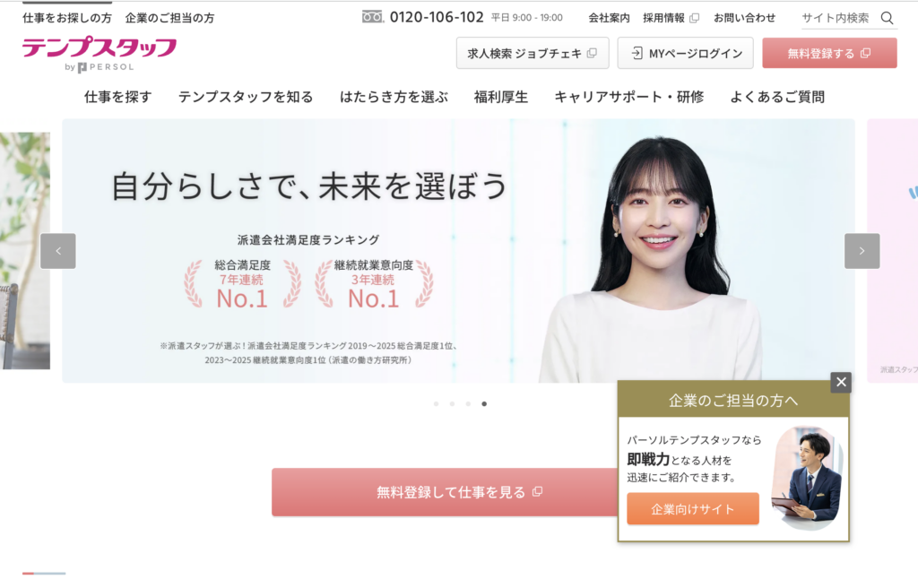
Task: Click the Tempstaff logo
Action: click(100, 54)
